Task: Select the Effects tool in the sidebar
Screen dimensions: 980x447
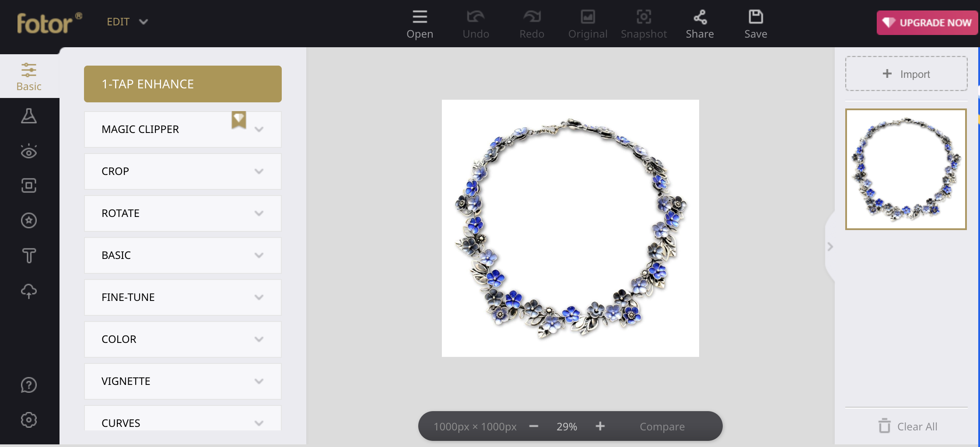Action: [x=29, y=116]
